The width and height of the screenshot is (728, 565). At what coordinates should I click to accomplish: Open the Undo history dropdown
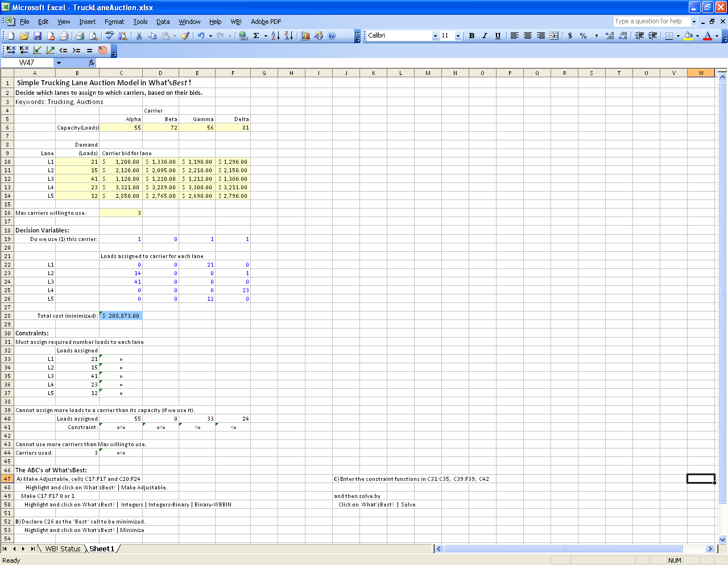tap(210, 36)
